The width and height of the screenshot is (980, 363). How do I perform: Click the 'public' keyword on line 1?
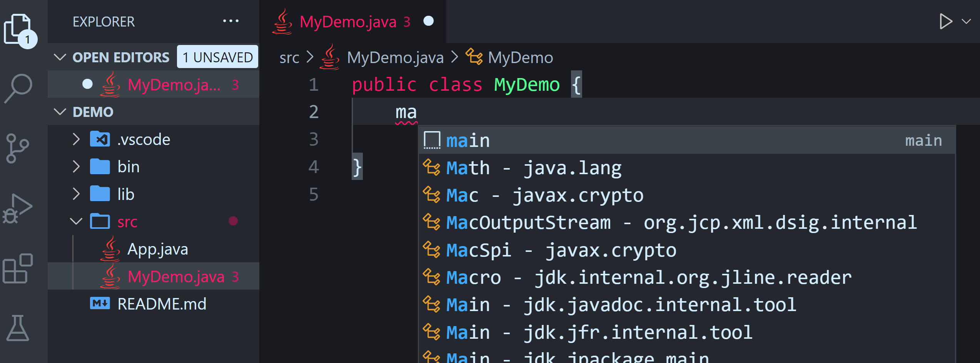click(384, 85)
